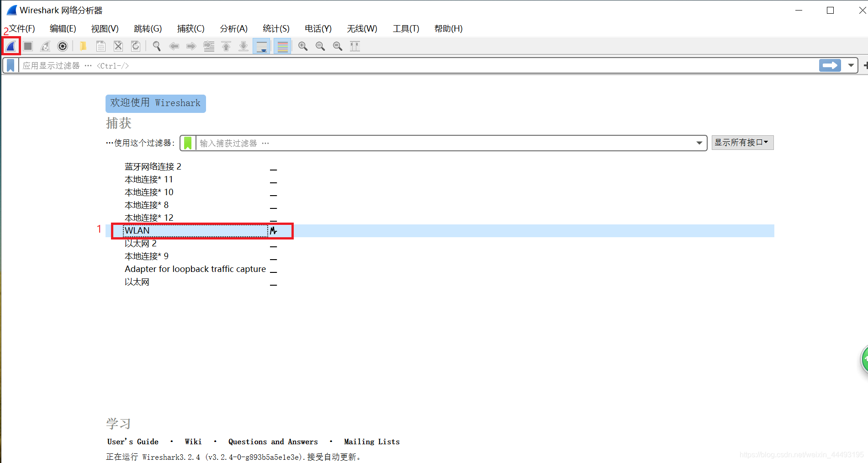Close this capture file icon

pyautogui.click(x=118, y=46)
